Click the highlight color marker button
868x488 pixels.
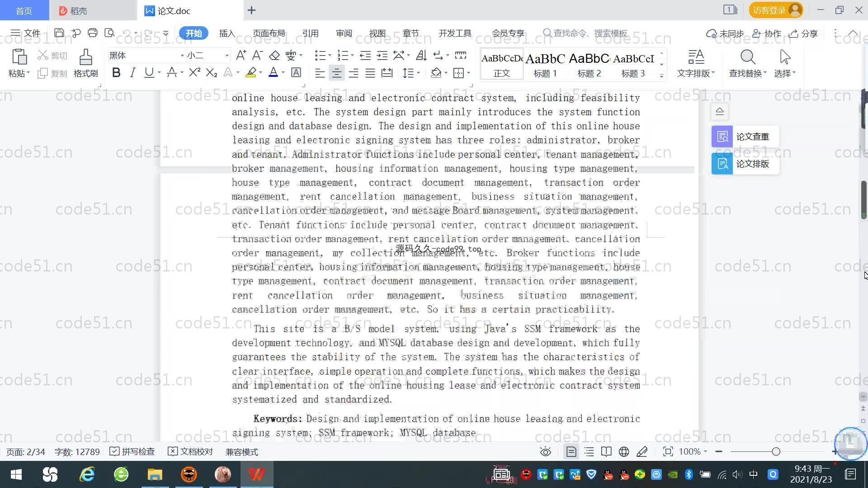(x=251, y=72)
